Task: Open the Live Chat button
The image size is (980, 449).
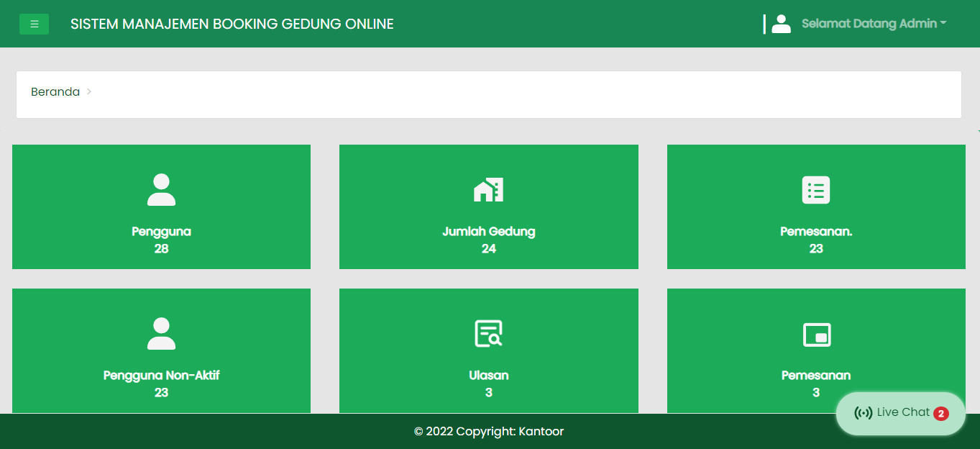Action: coord(899,412)
